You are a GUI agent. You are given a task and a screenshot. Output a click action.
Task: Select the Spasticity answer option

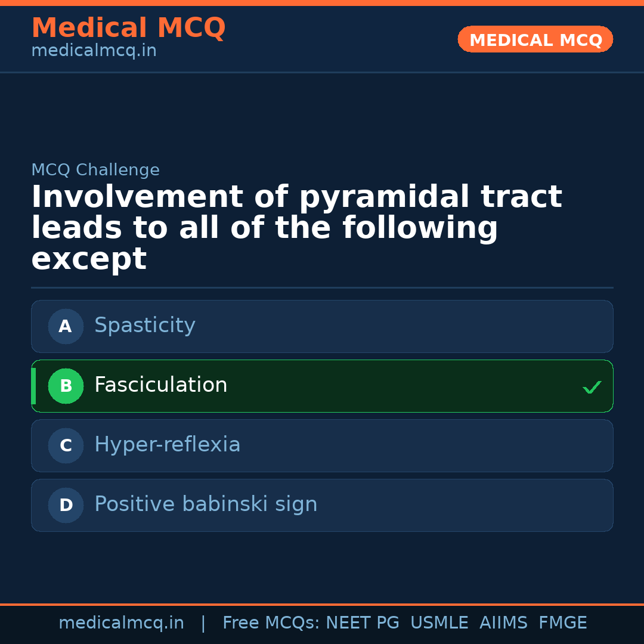(145, 326)
